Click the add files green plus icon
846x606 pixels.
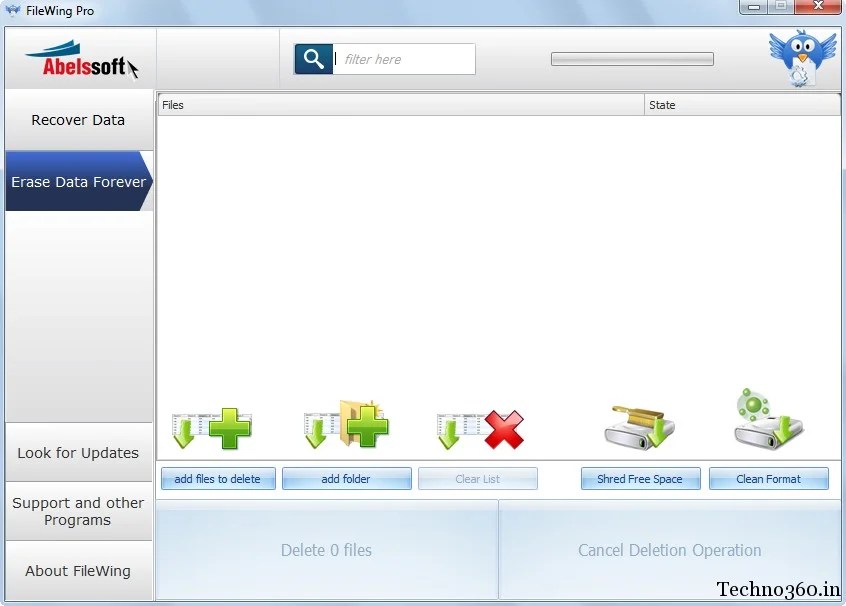212,428
